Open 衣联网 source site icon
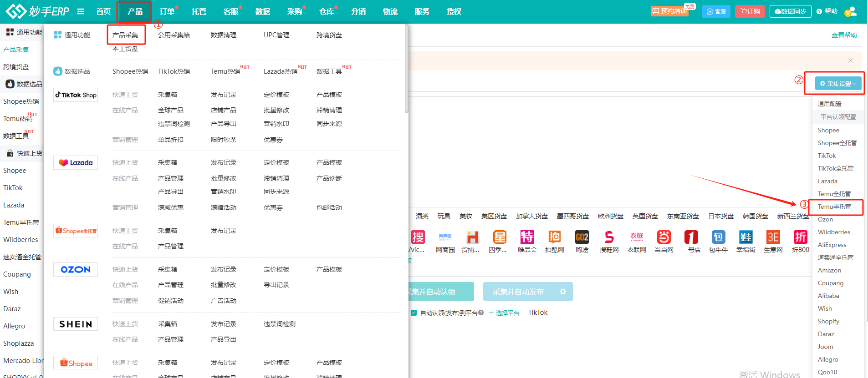Screen dimensions: 868x378 coord(636,237)
